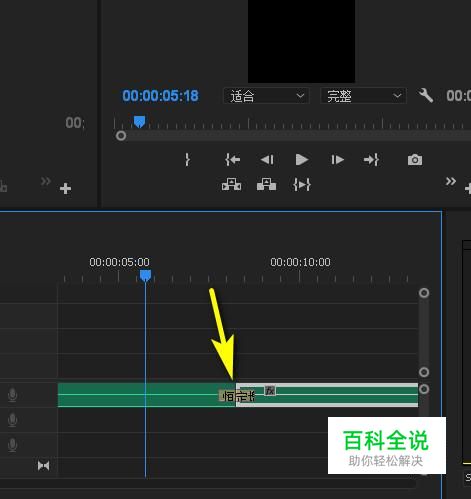Click the Lift button icon
This screenshot has height=499, width=471.
click(x=231, y=184)
